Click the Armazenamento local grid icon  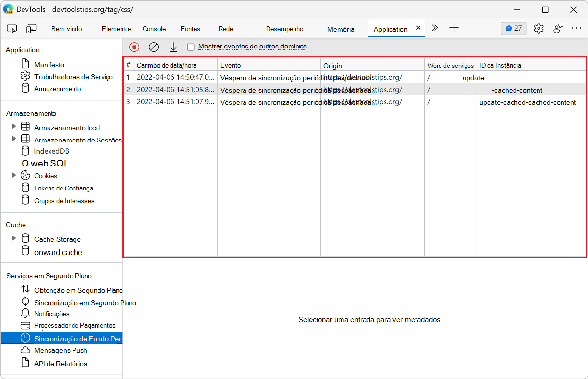point(25,127)
